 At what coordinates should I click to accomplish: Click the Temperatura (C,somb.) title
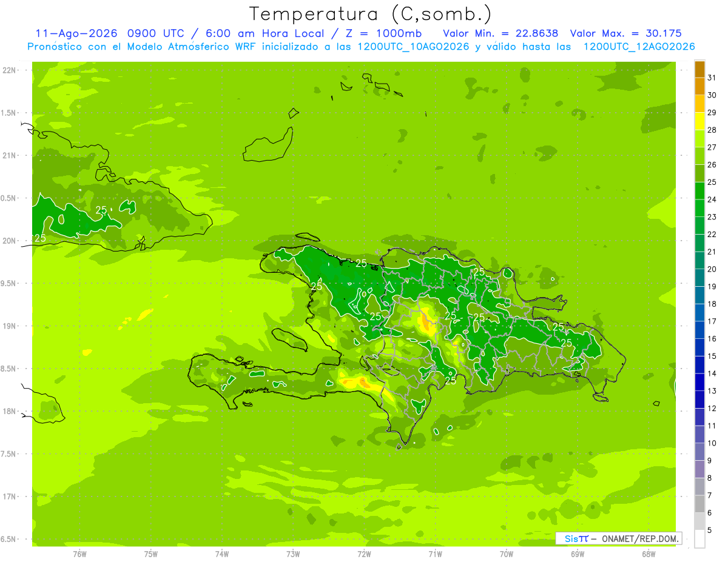(370, 14)
